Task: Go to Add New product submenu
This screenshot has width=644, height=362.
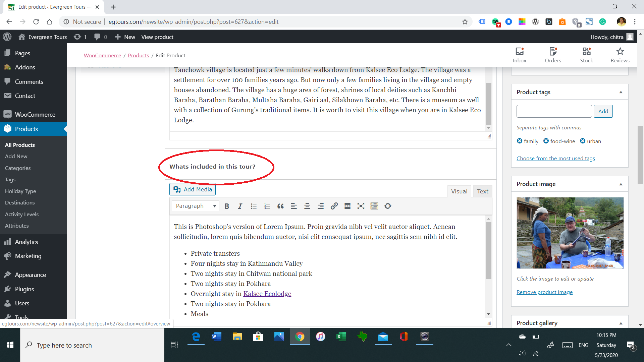Action: point(16,156)
